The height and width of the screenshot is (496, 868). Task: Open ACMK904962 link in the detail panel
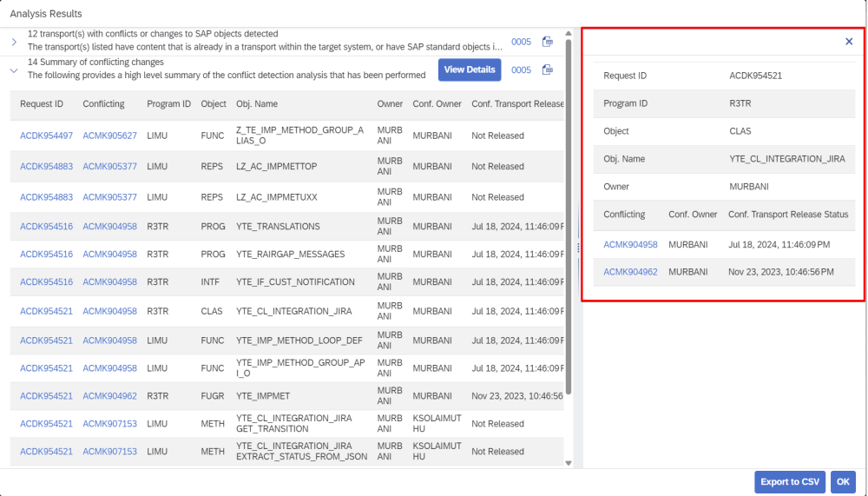click(x=630, y=272)
